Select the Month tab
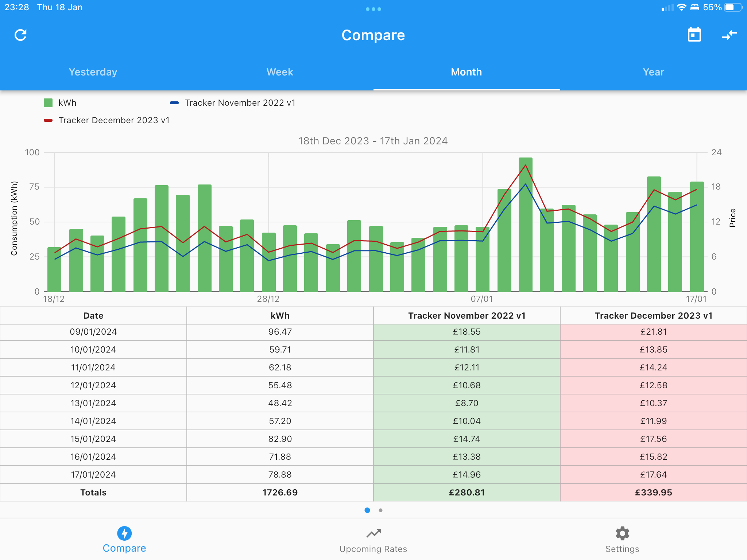The image size is (747, 560). (467, 72)
